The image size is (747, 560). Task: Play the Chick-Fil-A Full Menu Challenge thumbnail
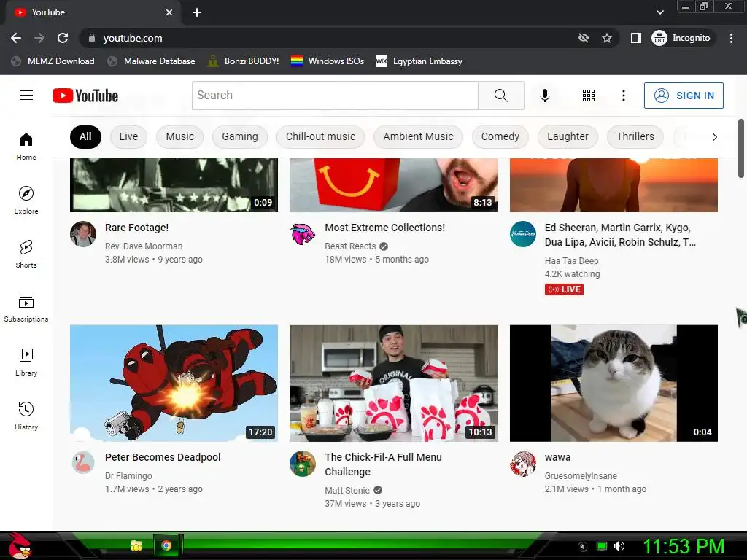point(394,384)
